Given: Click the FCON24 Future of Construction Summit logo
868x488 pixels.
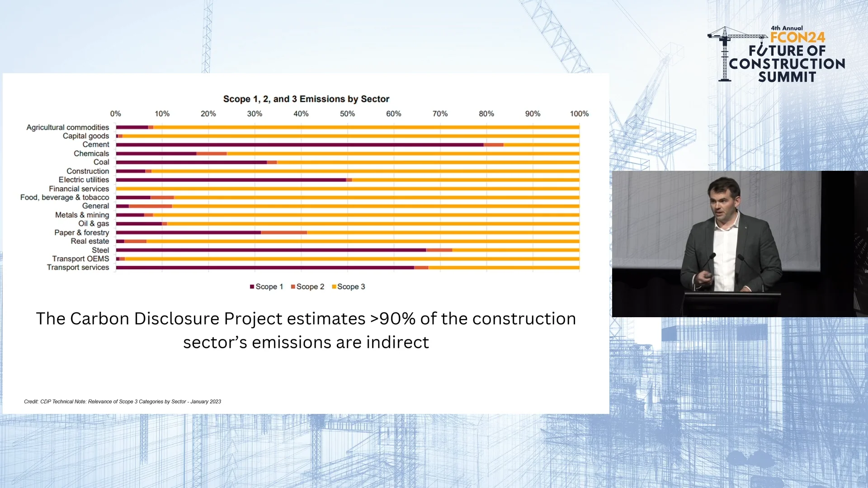Looking at the screenshot, I should [x=776, y=55].
